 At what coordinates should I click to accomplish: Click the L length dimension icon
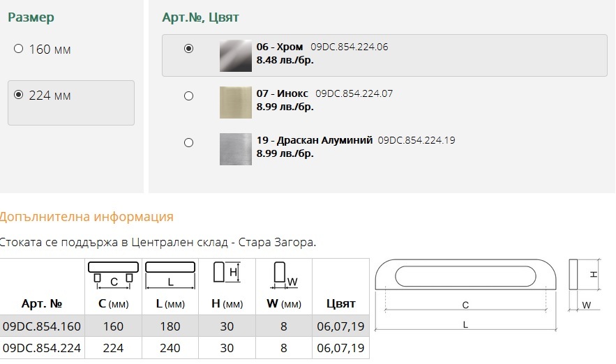tap(170, 275)
